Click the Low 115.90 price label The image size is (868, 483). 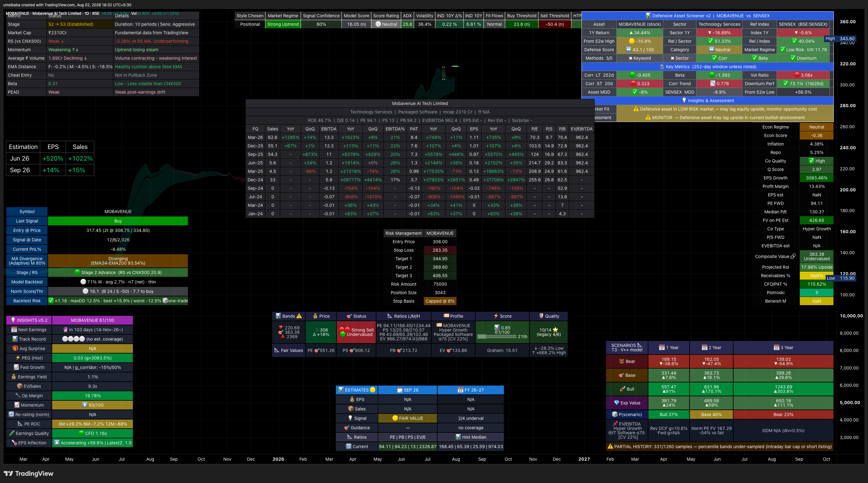point(840,278)
